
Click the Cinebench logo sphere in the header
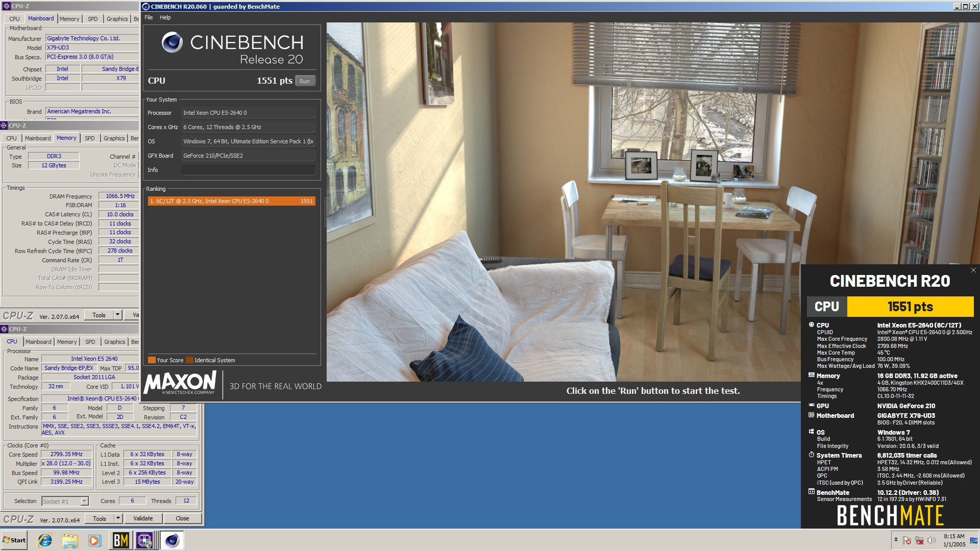pos(172,42)
